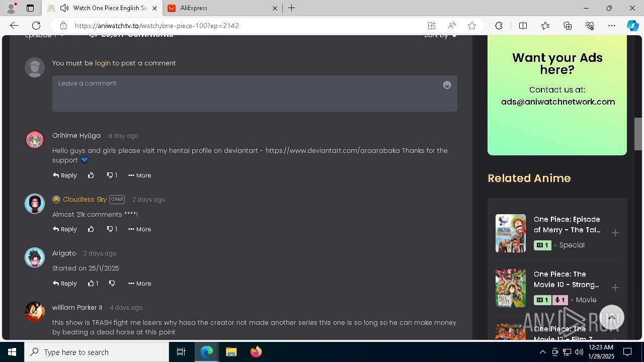This screenshot has height=362, width=644.
Task: Open the Edge profile avatar
Action: (x=11, y=8)
